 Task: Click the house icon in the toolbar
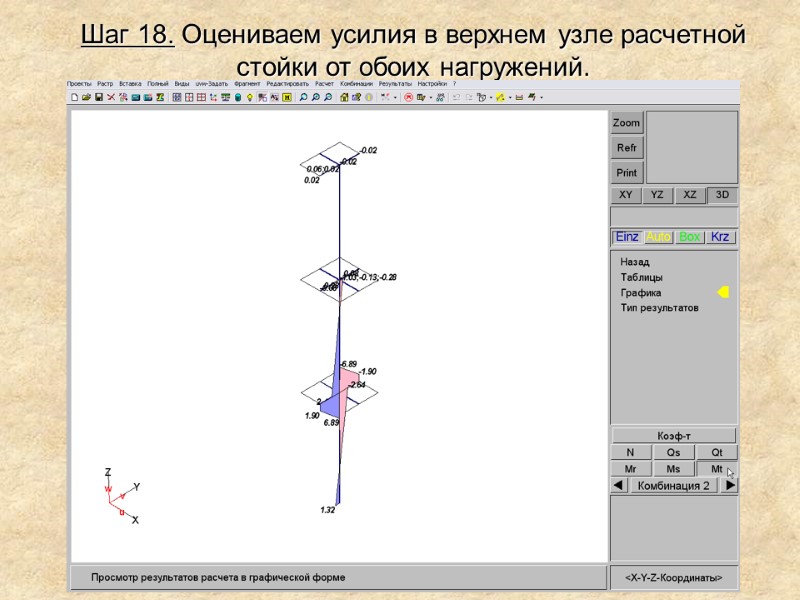click(x=344, y=97)
